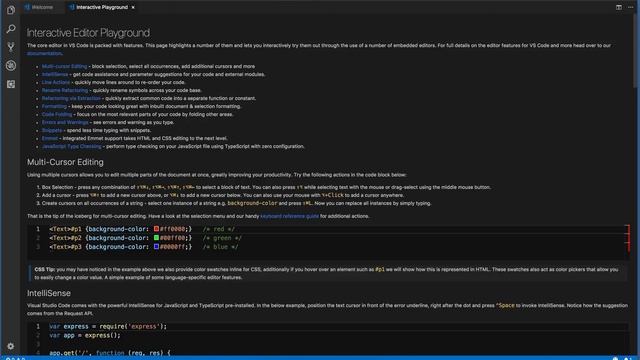This screenshot has width=640, height=360.
Task: Follow the IntelliSense link in list
Action: tap(55, 74)
